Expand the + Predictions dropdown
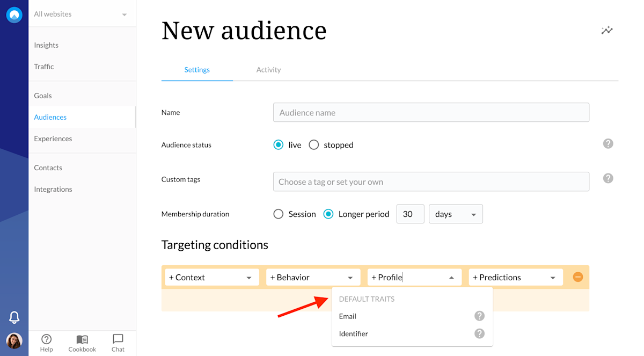This screenshot has height=356, width=644. pyautogui.click(x=516, y=277)
